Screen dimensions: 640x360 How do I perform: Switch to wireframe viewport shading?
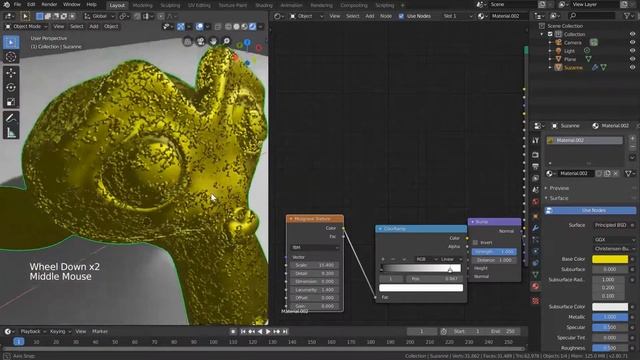coord(228,27)
